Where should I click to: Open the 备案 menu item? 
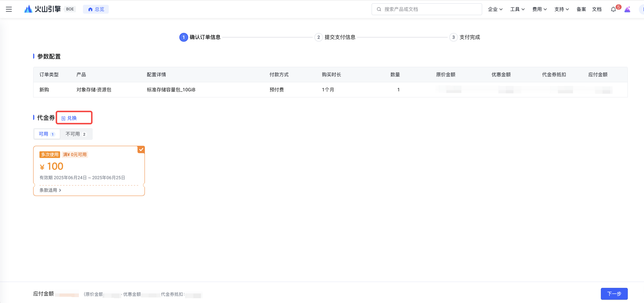coord(581,9)
